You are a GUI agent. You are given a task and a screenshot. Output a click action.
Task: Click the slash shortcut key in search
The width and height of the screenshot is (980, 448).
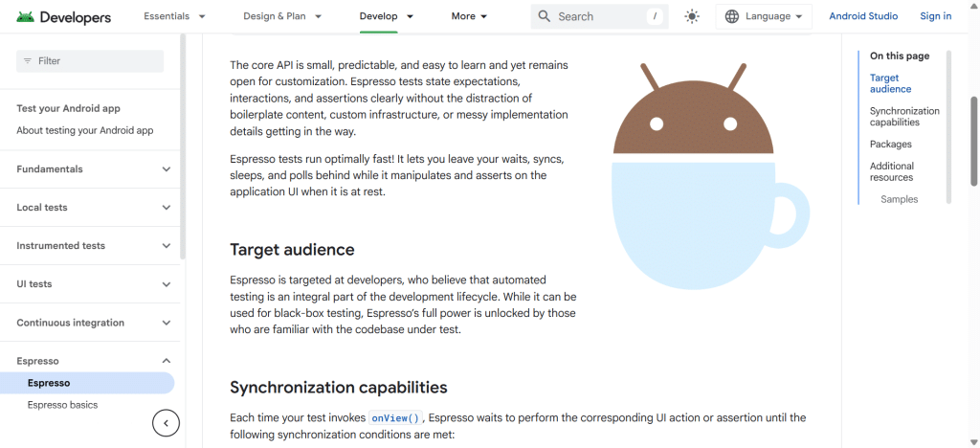655,17
